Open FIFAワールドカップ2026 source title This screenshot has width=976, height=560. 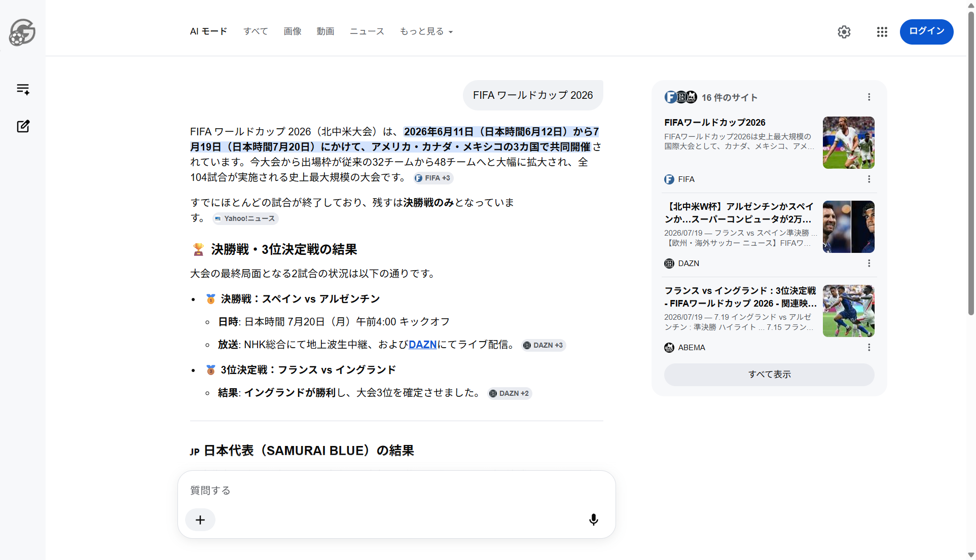coord(714,123)
